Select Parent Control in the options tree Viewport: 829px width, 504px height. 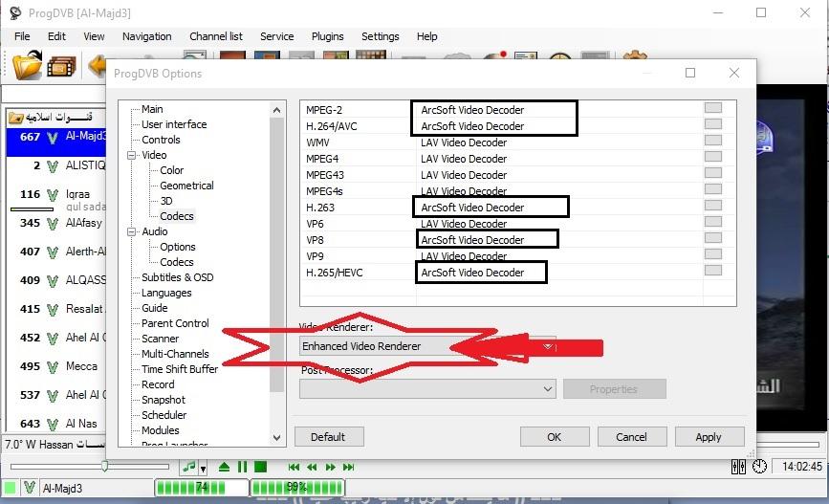(175, 323)
